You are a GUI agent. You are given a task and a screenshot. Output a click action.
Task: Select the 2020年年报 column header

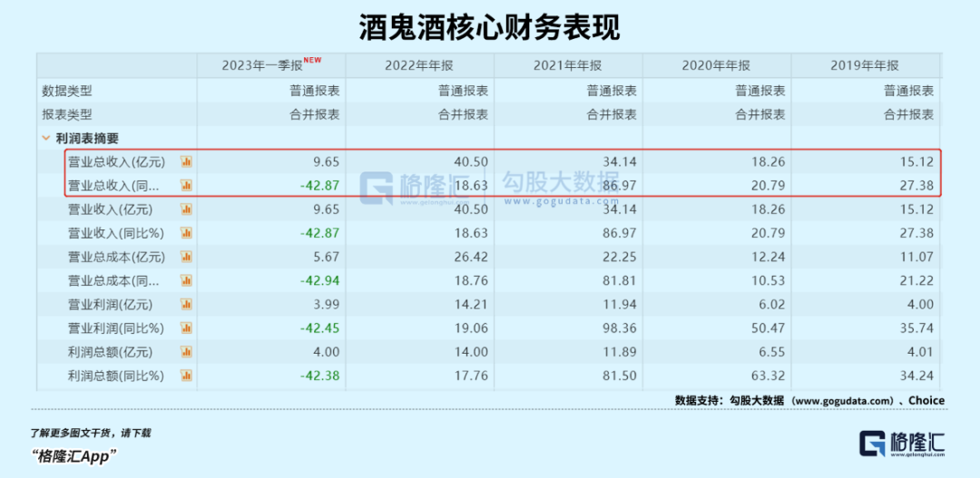[x=716, y=65]
